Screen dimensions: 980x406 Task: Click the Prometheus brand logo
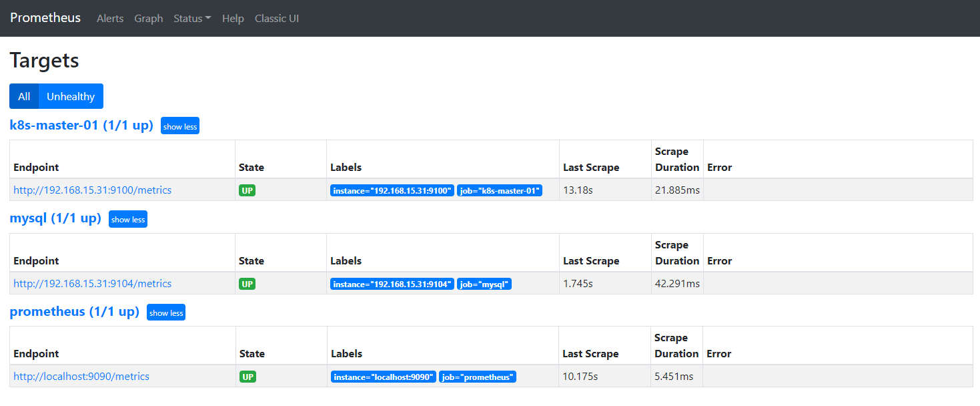tap(45, 18)
